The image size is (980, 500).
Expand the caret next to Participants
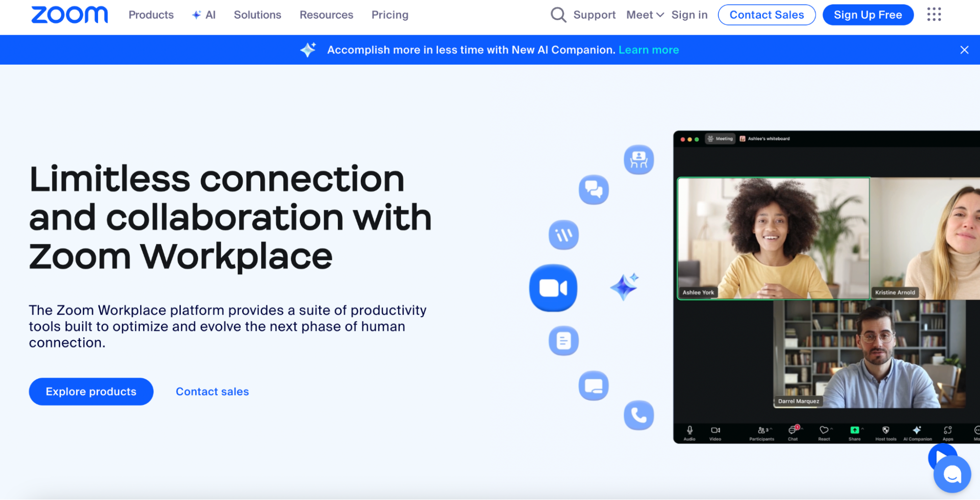coord(771,429)
